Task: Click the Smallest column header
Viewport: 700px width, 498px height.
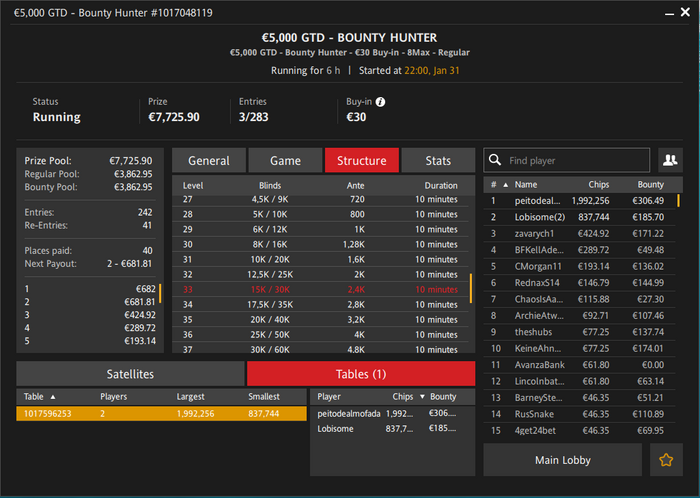Action: (x=264, y=396)
